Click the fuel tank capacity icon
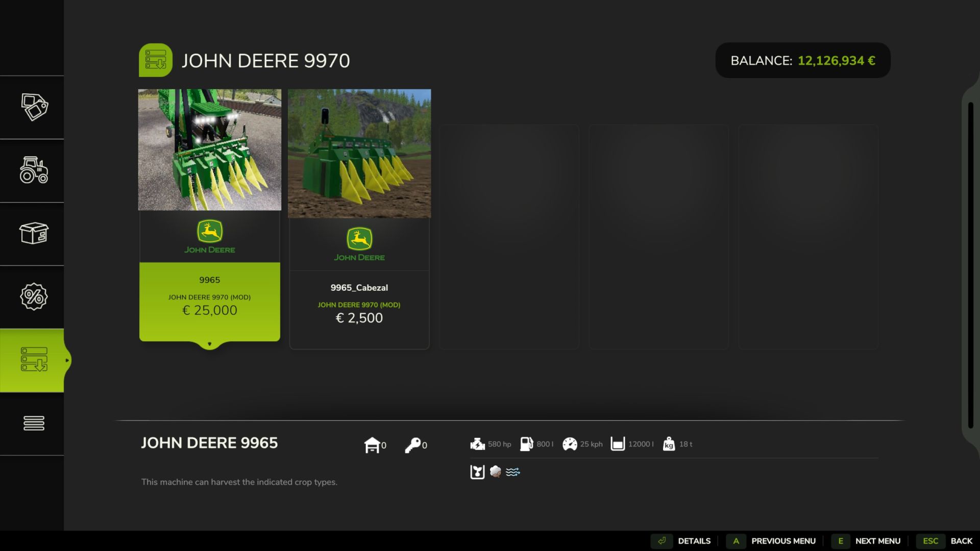The image size is (980, 551). [526, 444]
